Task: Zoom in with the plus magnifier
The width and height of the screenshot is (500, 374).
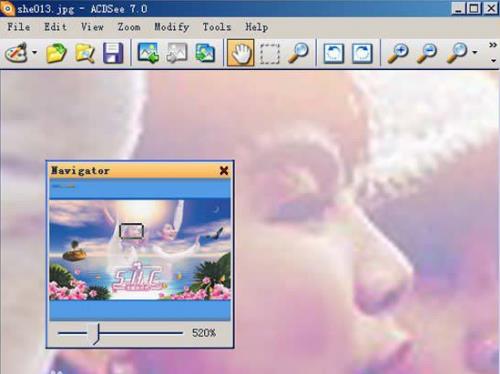Action: (x=398, y=53)
